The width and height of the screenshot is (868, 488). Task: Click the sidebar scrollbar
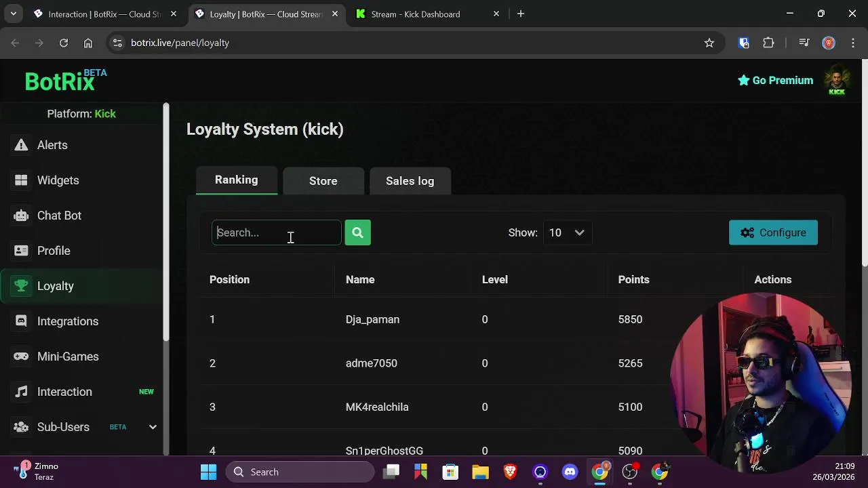pos(165,222)
